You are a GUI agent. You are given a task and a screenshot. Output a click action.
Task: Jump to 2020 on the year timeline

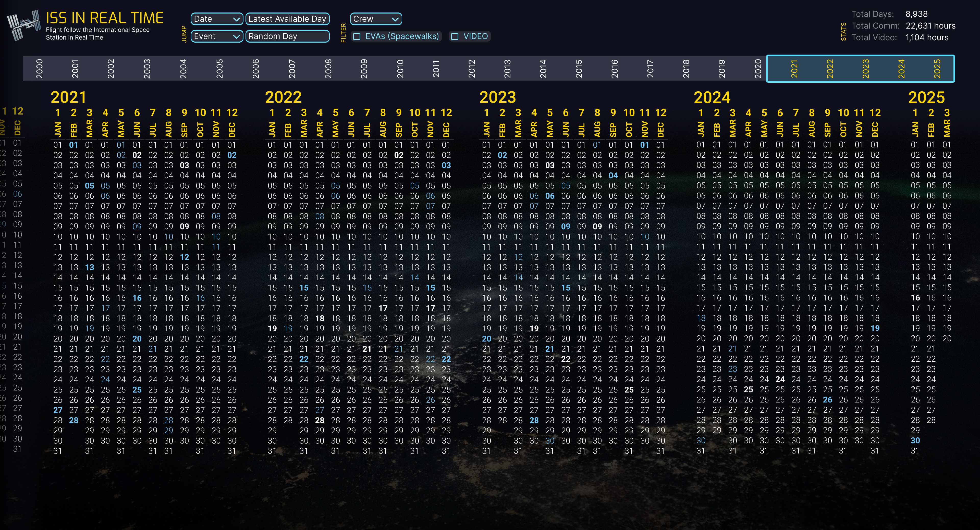(758, 69)
